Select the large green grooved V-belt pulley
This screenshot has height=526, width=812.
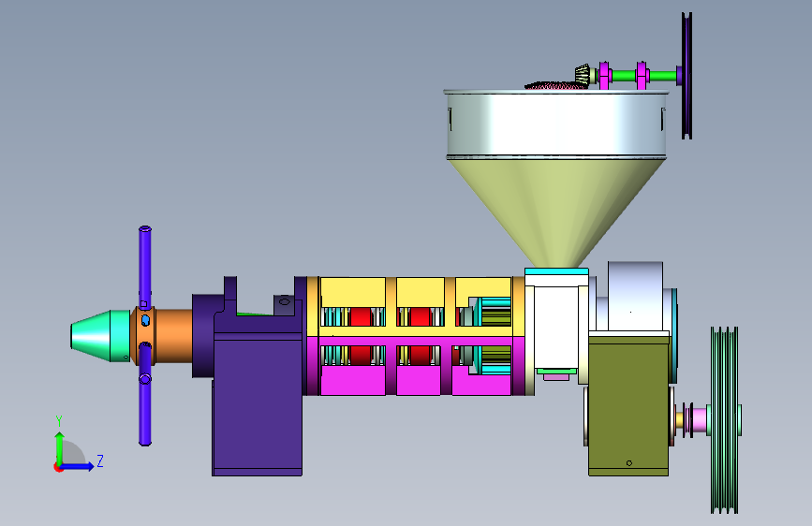click(x=725, y=420)
